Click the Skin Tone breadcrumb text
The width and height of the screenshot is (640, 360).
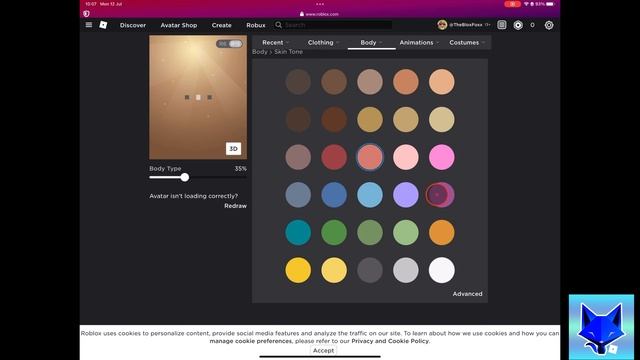(x=289, y=52)
